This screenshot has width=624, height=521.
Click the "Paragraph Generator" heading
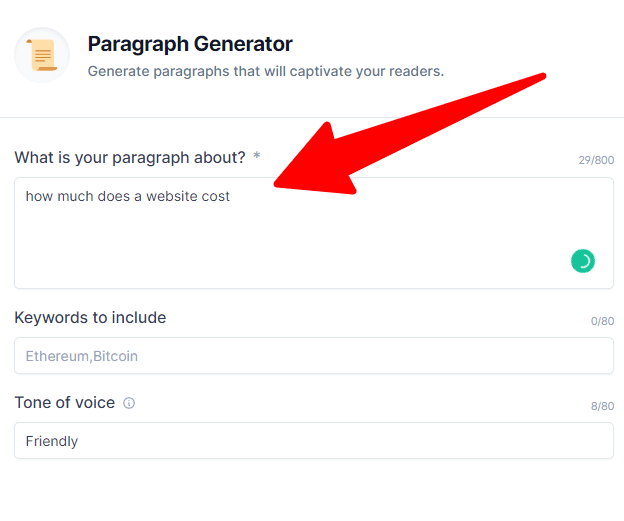point(190,44)
